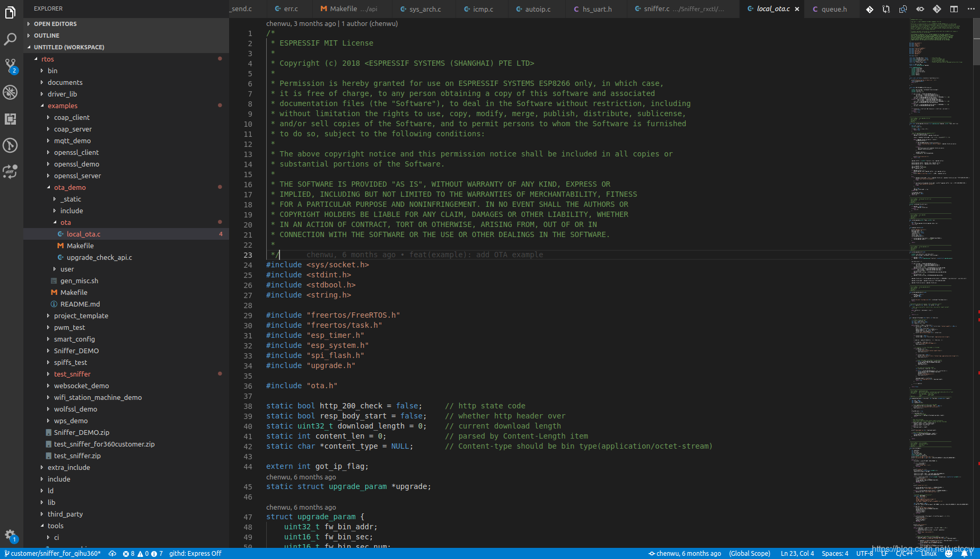Collapse the tools folder
This screenshot has height=559, width=980.
126,526
